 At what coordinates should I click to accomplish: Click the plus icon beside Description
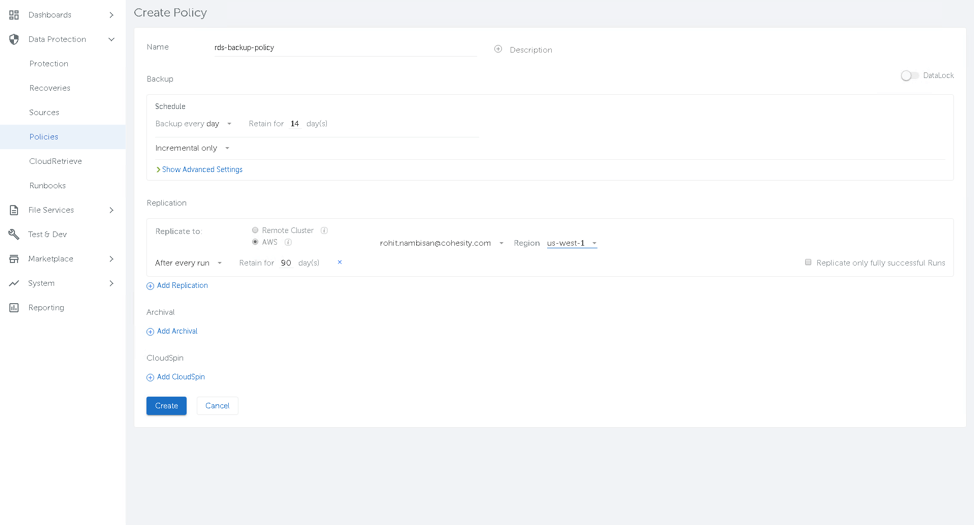pyautogui.click(x=498, y=49)
